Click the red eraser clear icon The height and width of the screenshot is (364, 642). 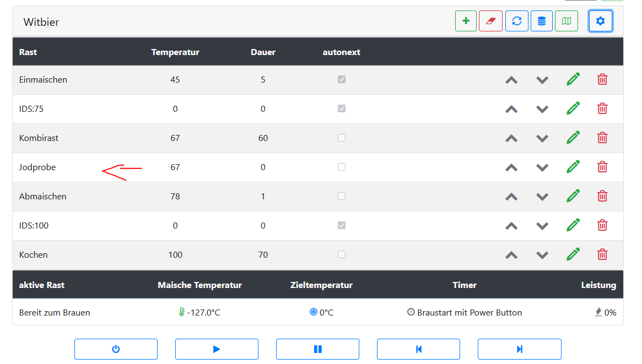[490, 21]
